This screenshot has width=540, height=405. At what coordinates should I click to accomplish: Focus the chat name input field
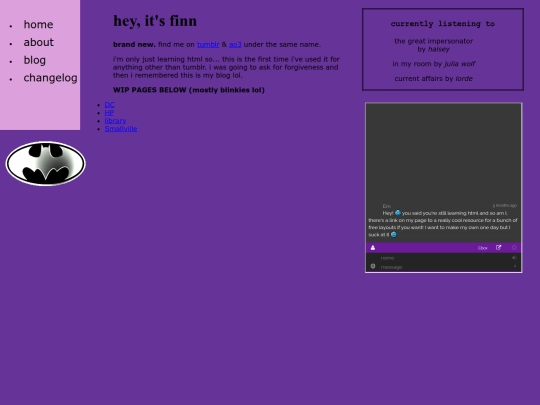444,258
